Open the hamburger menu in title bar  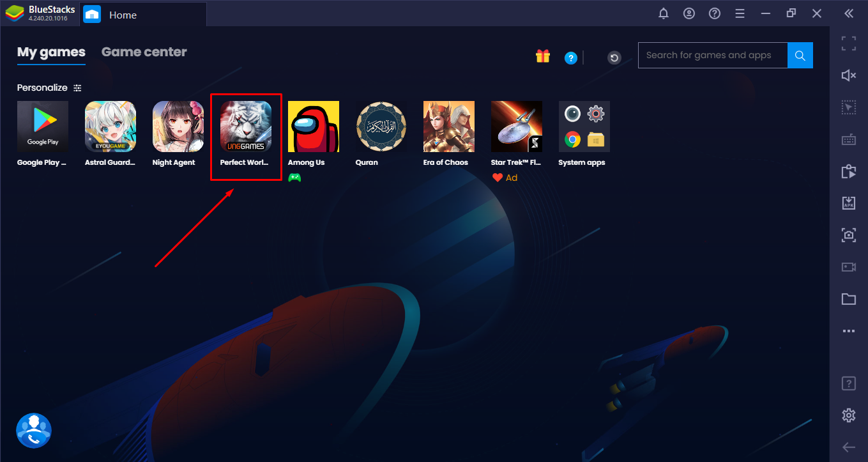740,13
